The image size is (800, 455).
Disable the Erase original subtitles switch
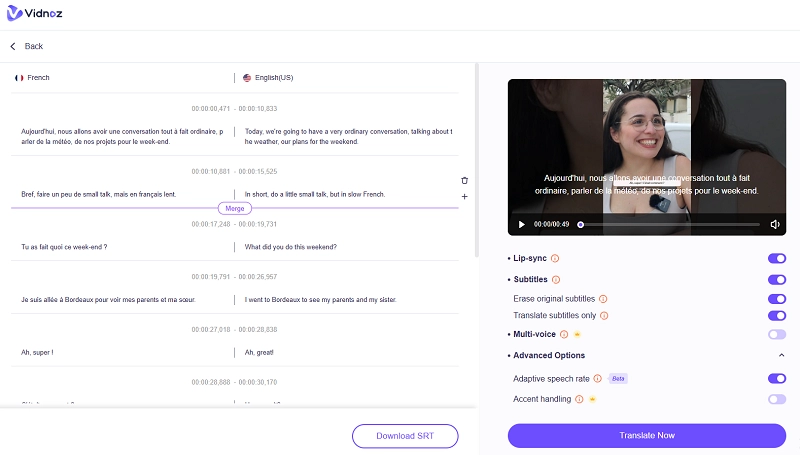coord(776,299)
